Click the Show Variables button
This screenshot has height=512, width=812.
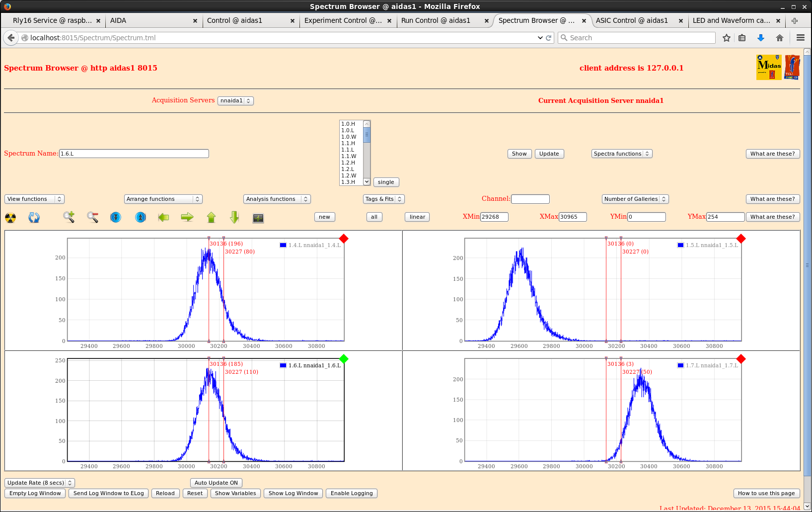235,493
